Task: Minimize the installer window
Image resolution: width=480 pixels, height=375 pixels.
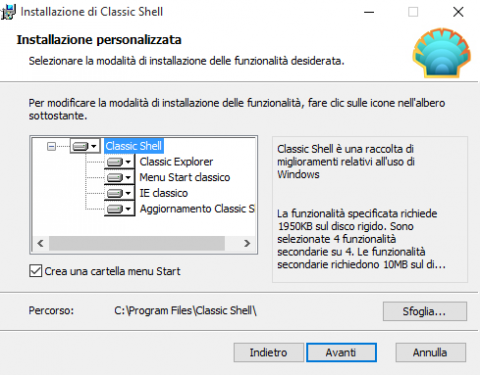Action: click(369, 12)
